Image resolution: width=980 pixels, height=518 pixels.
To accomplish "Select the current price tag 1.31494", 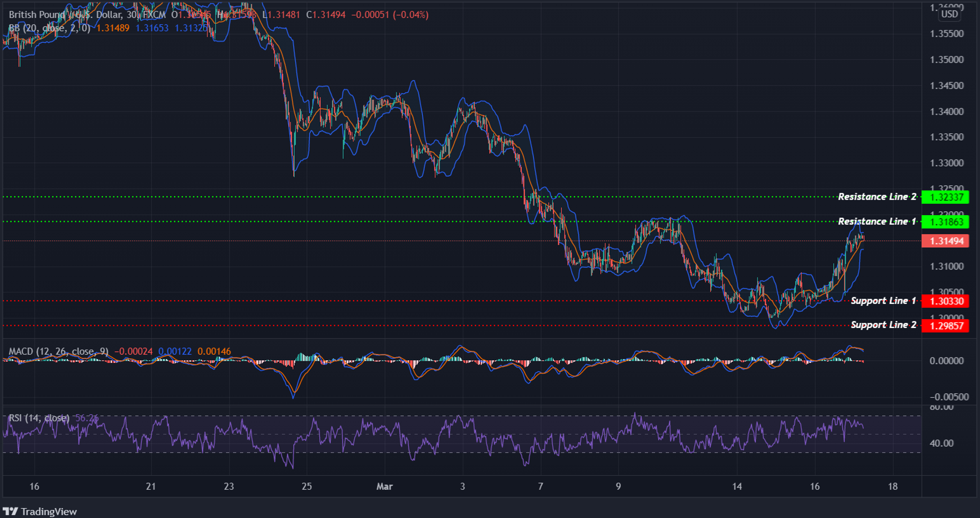I will [x=946, y=241].
